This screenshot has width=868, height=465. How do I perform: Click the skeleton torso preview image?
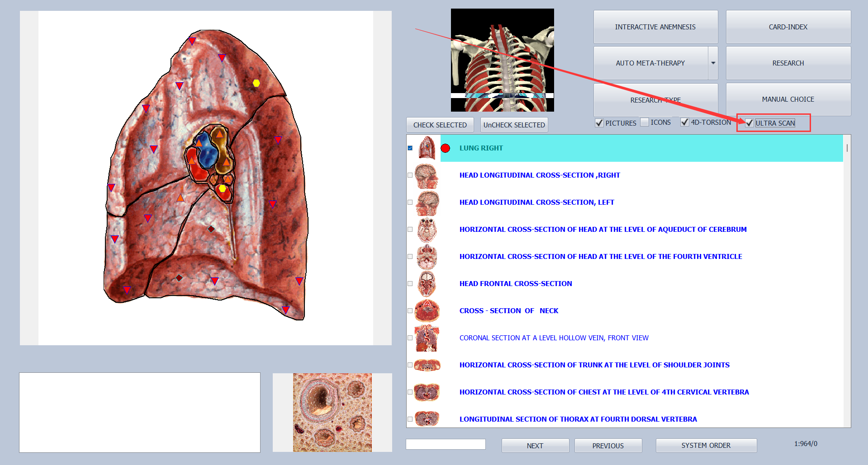502,60
